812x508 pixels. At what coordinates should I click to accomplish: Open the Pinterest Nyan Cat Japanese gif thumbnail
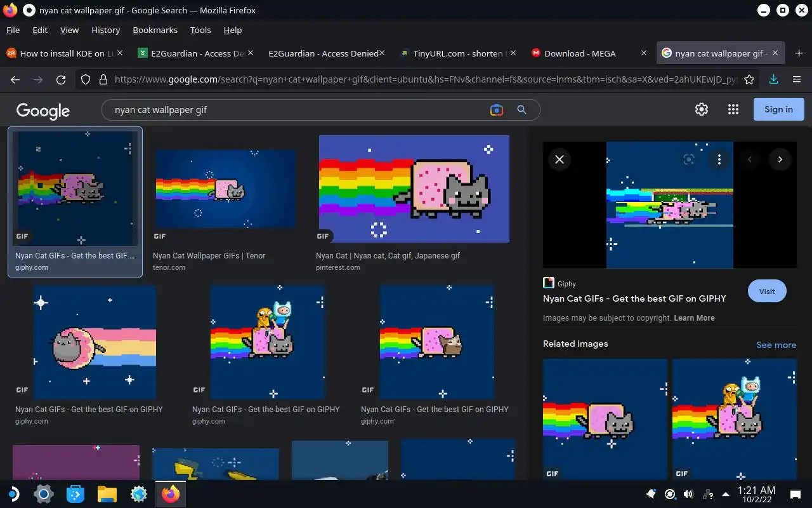coord(414,189)
